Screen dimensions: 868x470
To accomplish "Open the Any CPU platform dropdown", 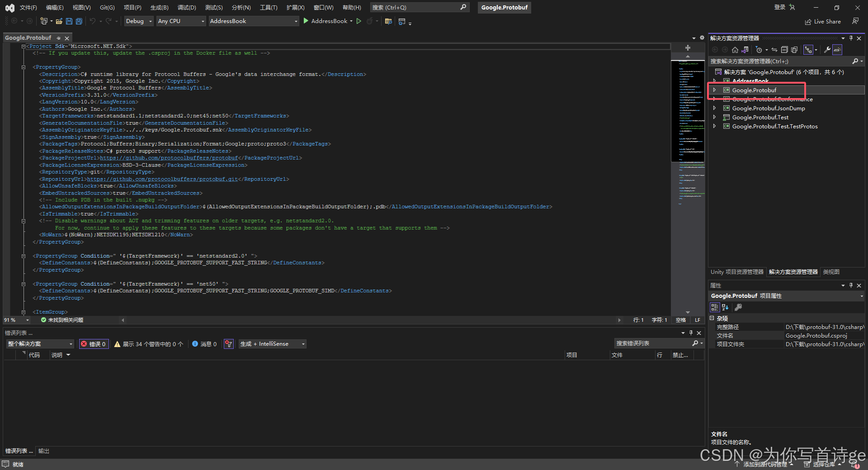I will (181, 21).
